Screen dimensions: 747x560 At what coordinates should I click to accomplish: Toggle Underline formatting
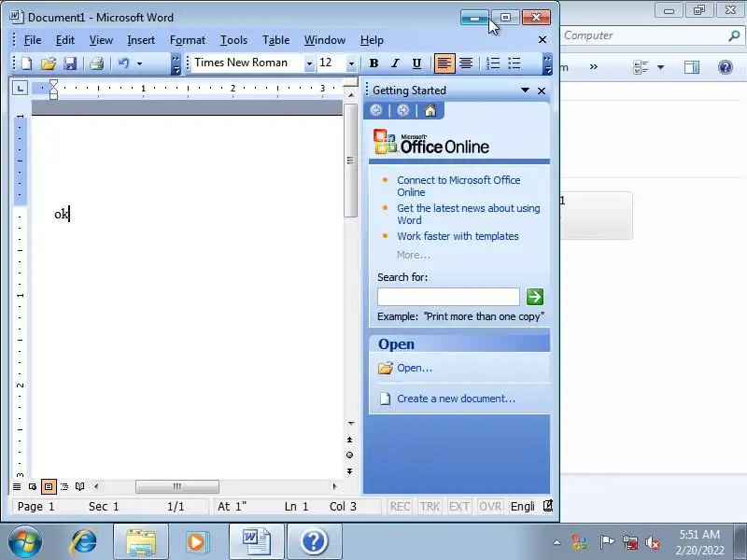416,63
